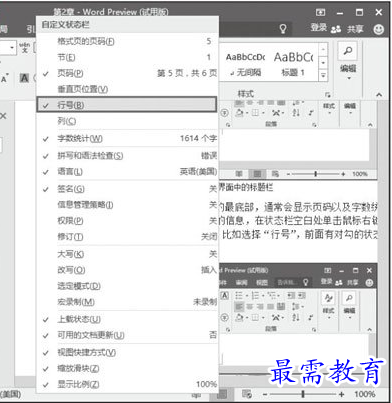
Task: Click the grow font A icon
Action: click(4, 78)
